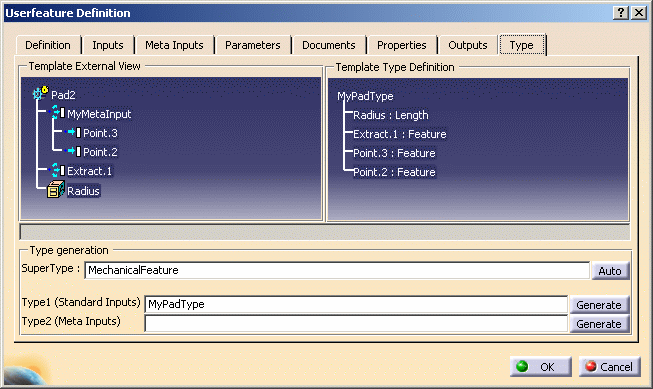Select the Radius : Length type entry

click(x=391, y=115)
